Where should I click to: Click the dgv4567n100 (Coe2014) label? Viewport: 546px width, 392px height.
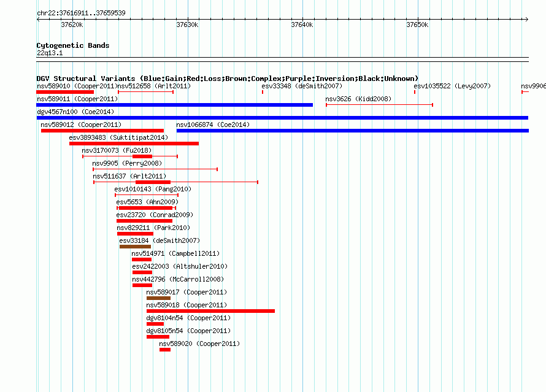75,112
